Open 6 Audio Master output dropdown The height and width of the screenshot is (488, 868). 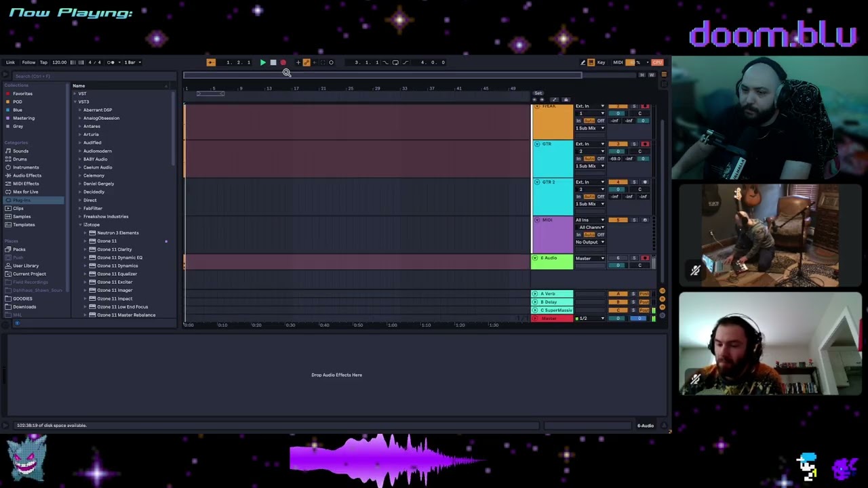pyautogui.click(x=590, y=258)
